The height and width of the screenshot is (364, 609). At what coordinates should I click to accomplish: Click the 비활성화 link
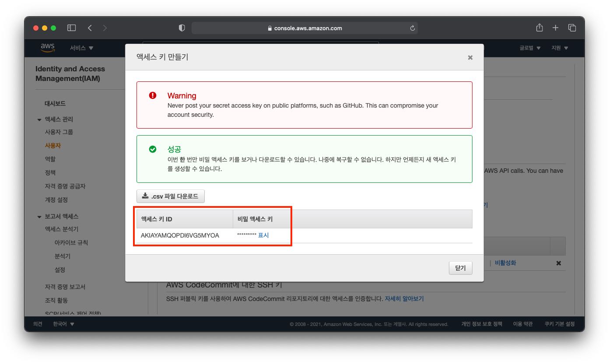tap(505, 263)
